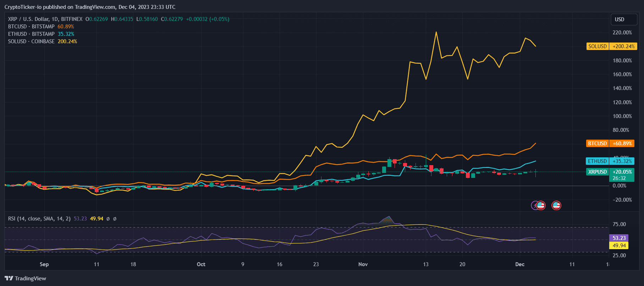This screenshot has width=644, height=286.
Task: Click the yellow 49.94 RSI average label
Action: 619,246
